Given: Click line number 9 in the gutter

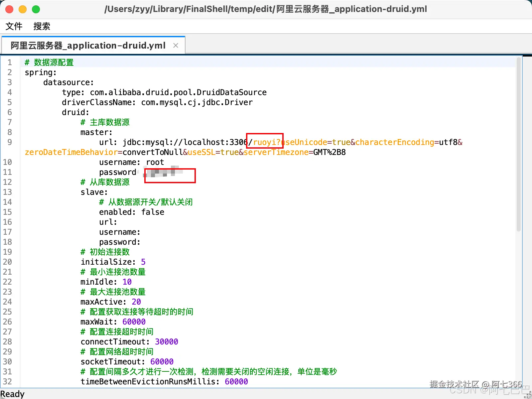Looking at the screenshot, I should point(10,142).
